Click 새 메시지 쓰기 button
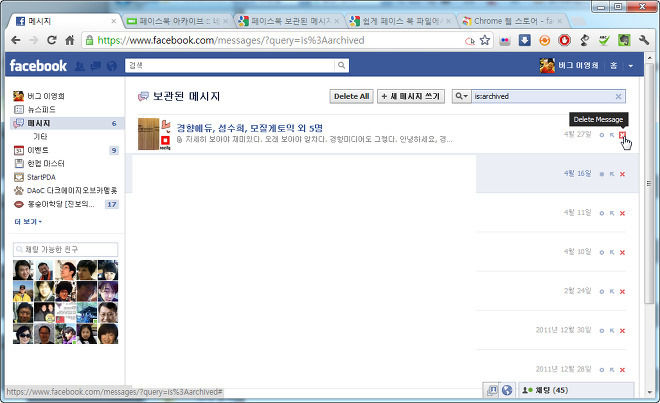The height and width of the screenshot is (403, 660). 411,96
